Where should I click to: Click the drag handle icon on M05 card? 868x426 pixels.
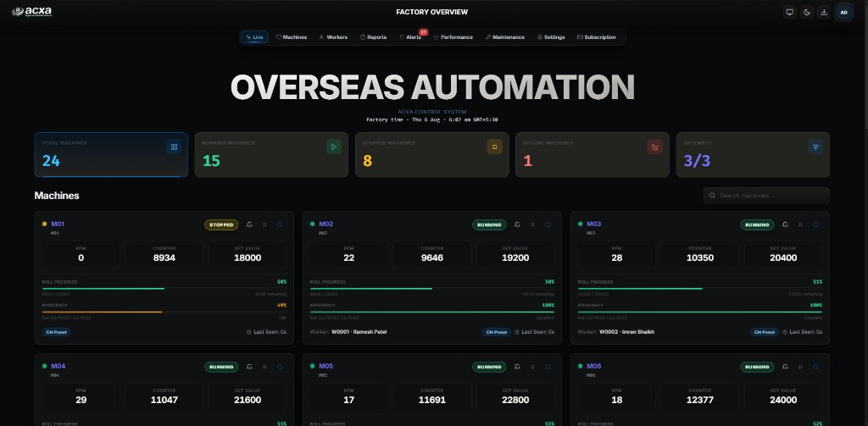pos(532,367)
